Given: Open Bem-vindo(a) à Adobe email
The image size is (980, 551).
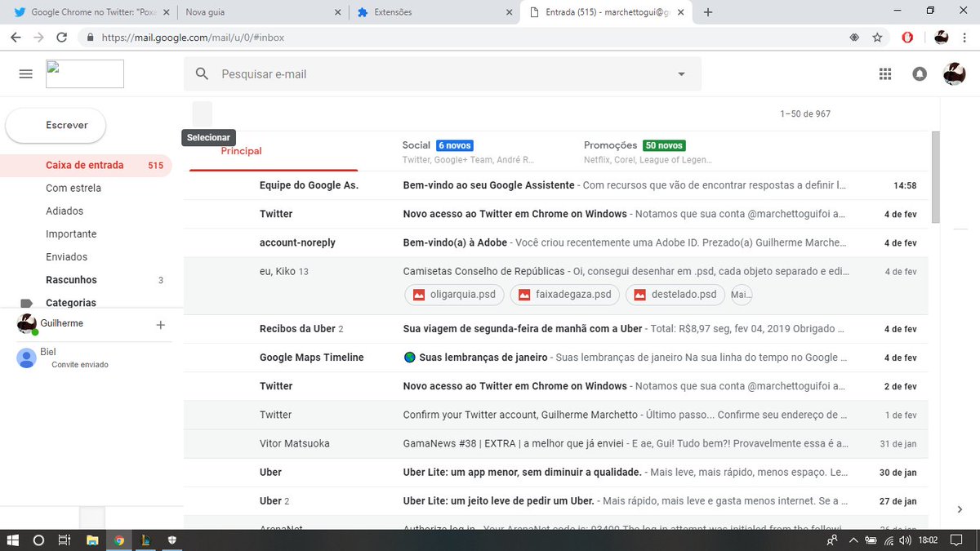Looking at the screenshot, I should [x=555, y=242].
